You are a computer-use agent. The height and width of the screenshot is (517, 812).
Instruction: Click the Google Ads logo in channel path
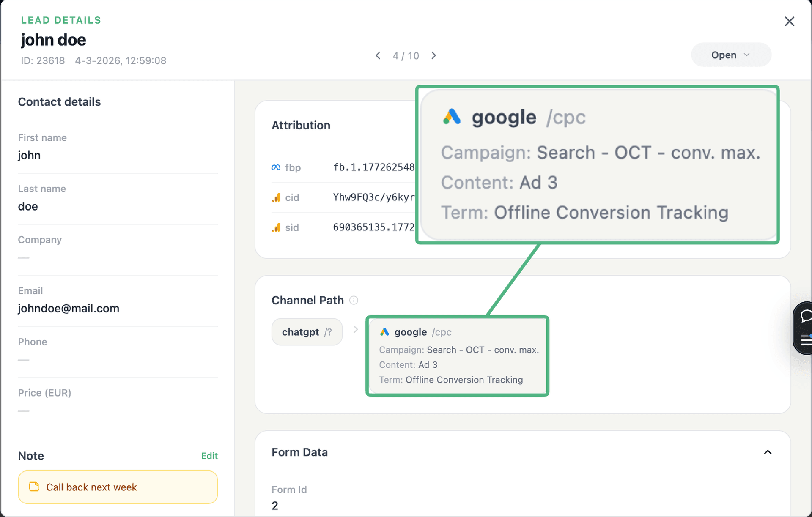point(384,332)
